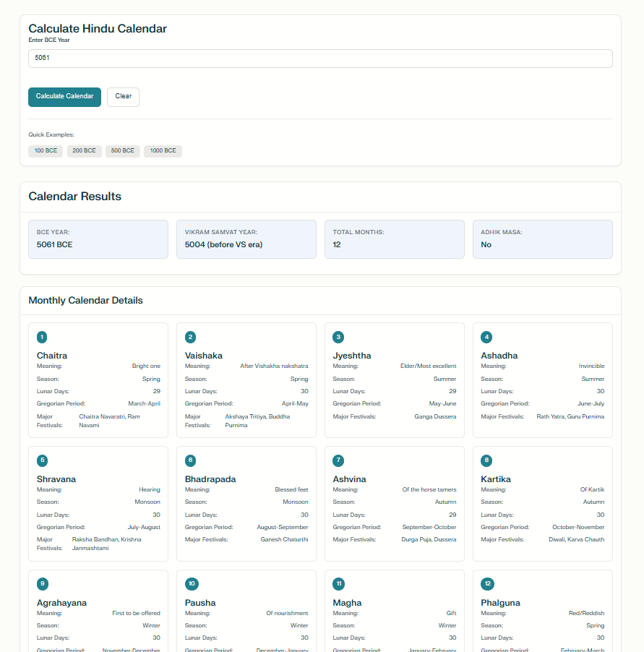Click the Shravana month name
The width and height of the screenshot is (644, 652).
(x=56, y=479)
